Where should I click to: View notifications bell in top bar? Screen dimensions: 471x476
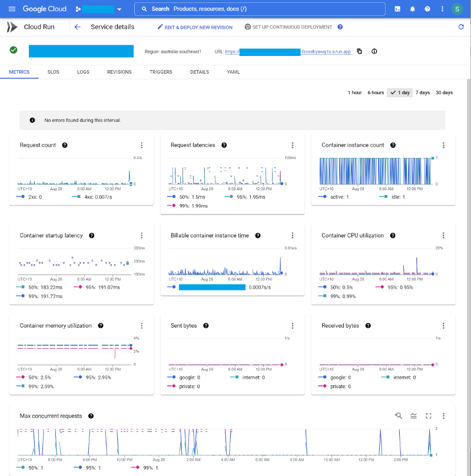pyautogui.click(x=412, y=9)
